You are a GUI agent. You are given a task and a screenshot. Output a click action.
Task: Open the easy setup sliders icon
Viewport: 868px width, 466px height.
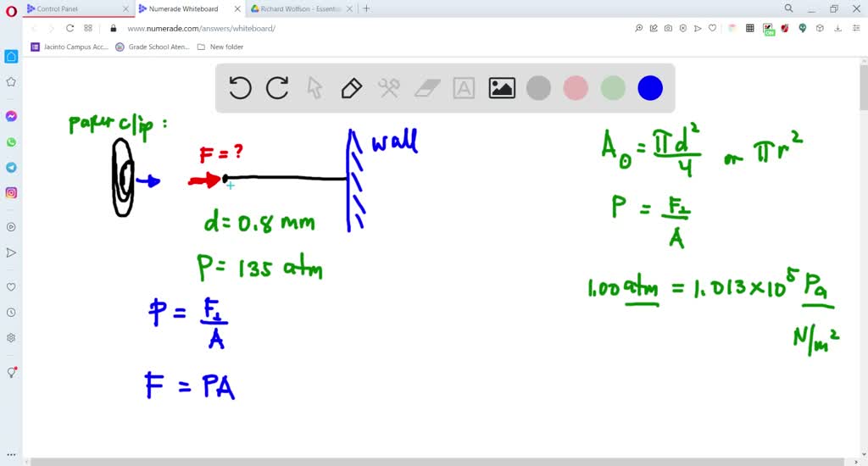856,28
